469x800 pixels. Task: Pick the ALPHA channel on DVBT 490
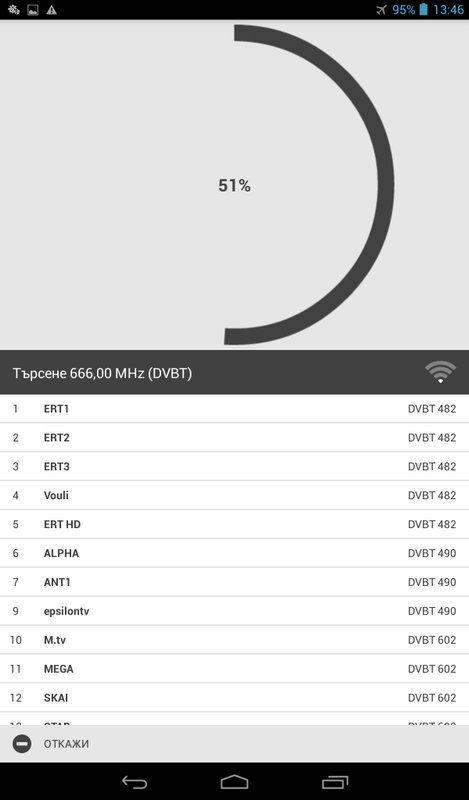[x=234, y=553]
